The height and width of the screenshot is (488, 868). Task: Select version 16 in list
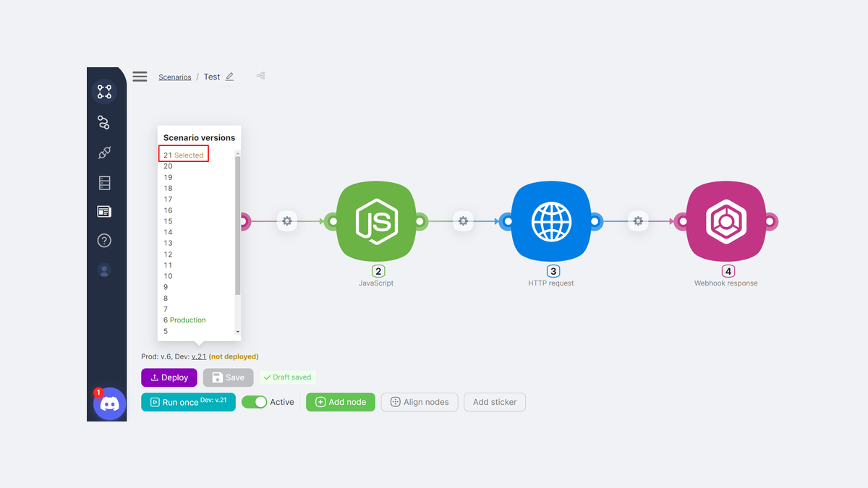[x=168, y=210]
